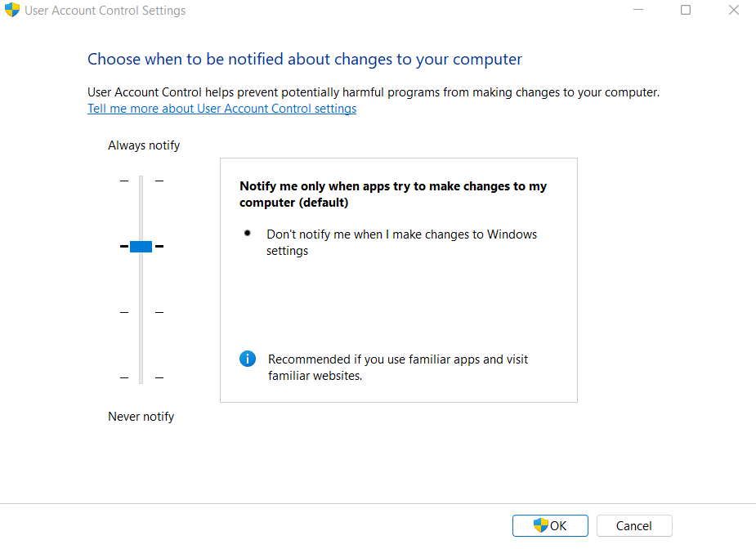756x549 pixels.
Task: Close the User Account Control Settings window
Action: [733, 11]
